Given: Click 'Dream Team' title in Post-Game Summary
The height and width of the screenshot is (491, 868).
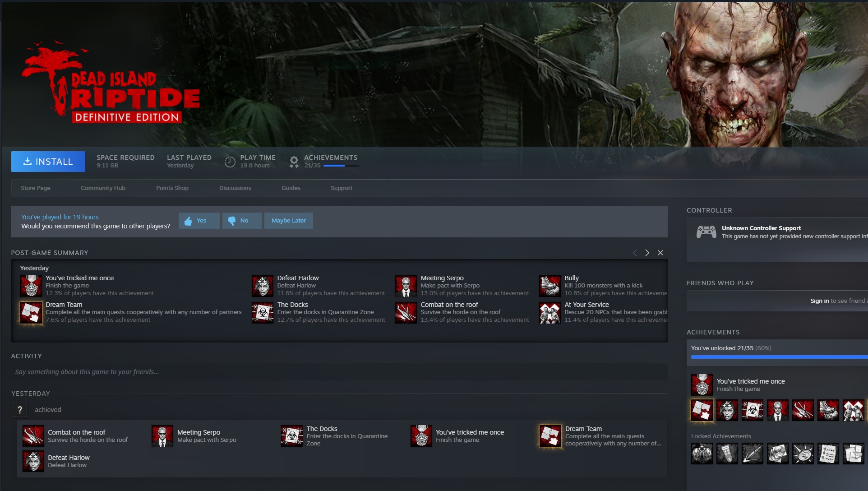Looking at the screenshot, I should point(64,305).
